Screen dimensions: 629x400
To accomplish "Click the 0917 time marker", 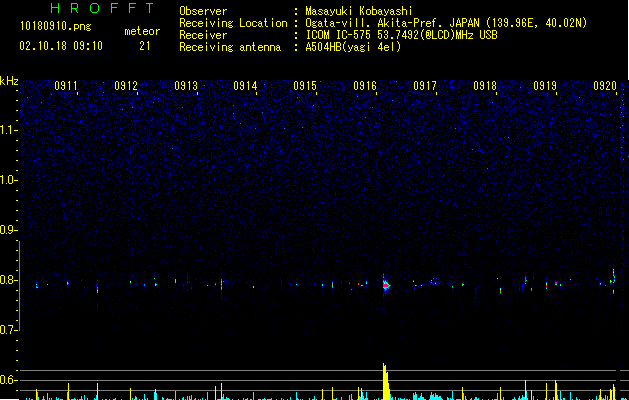I will click(425, 86).
